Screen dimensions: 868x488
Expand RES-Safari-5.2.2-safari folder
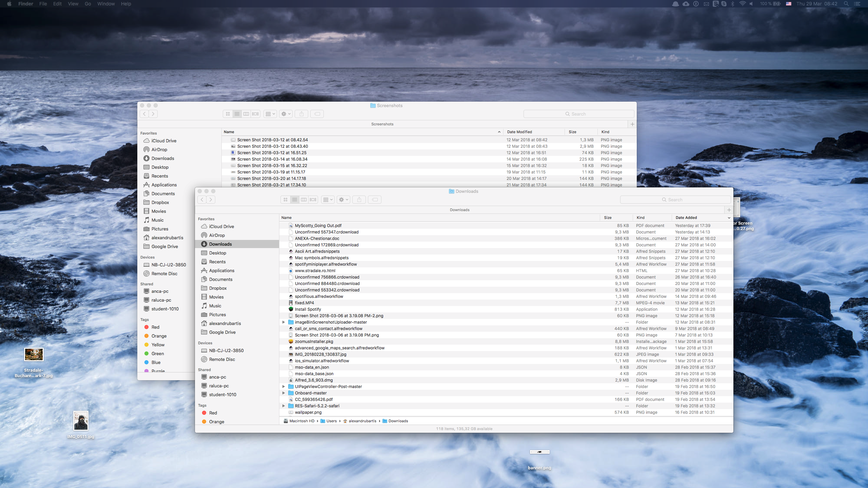coord(283,406)
